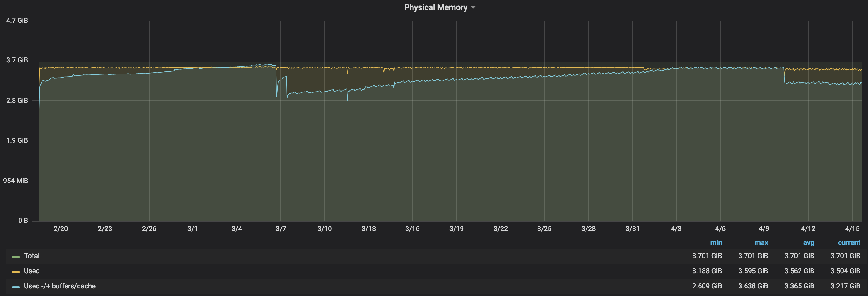This screenshot has width=868, height=296.
Task: Click the dropdown caret beside Physical Memory
Action: tap(473, 7)
